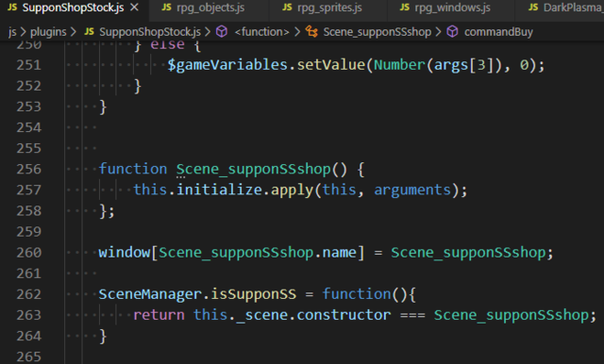
Task: Click 'apply' on line 257
Action: (293, 190)
